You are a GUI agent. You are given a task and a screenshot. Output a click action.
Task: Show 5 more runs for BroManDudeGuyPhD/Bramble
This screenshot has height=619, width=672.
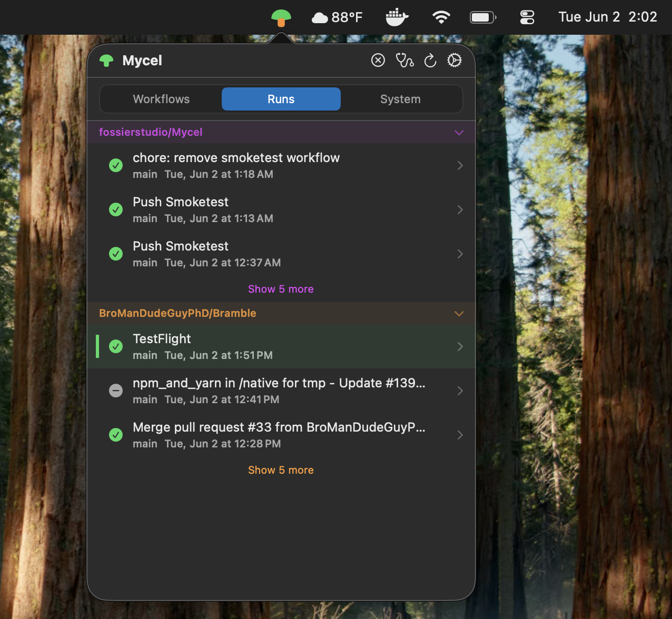(x=281, y=470)
